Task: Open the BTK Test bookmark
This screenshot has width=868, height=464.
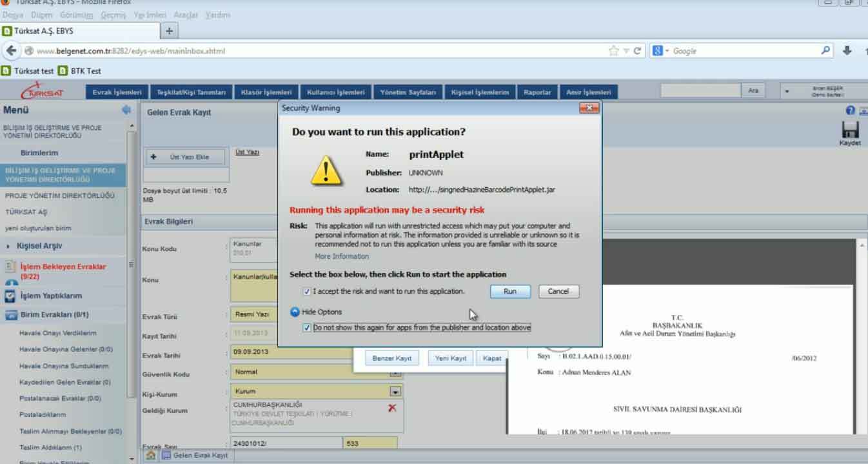Action: 80,71
